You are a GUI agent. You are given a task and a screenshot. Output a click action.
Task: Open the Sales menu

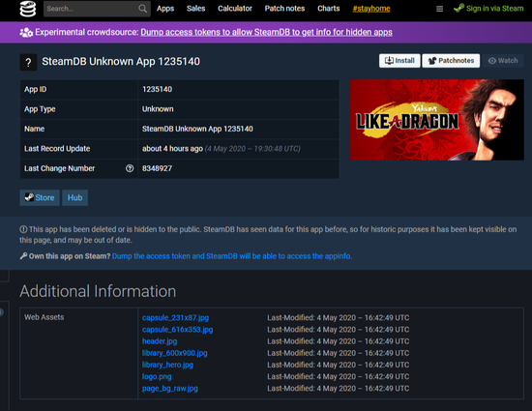click(x=195, y=9)
